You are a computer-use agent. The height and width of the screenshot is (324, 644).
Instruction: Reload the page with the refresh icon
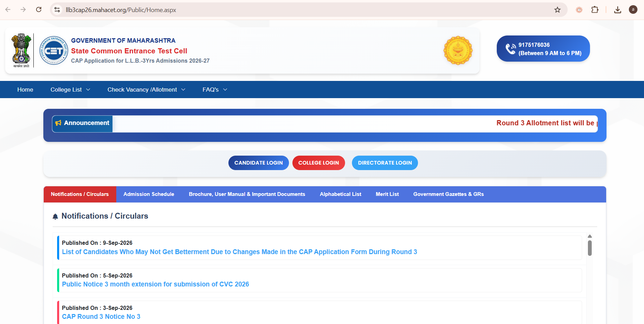click(39, 10)
